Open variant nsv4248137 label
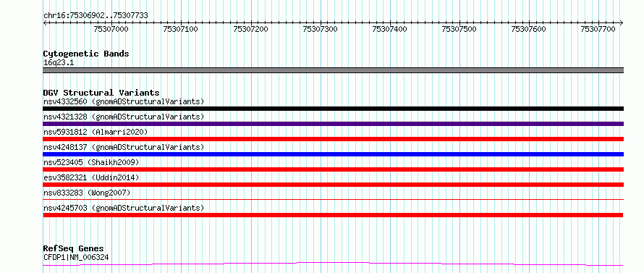Viewport: 644px width, 273px height. tap(124, 147)
